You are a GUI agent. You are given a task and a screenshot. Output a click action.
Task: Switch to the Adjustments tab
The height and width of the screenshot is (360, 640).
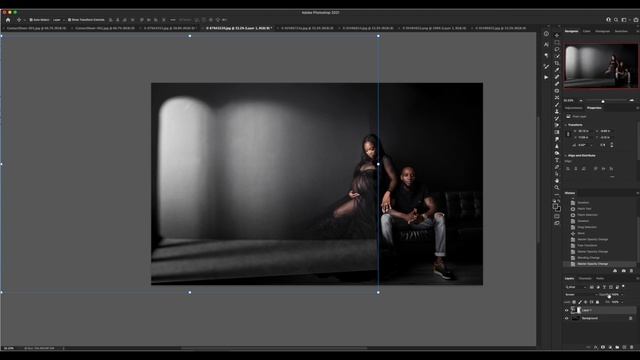[x=573, y=108]
